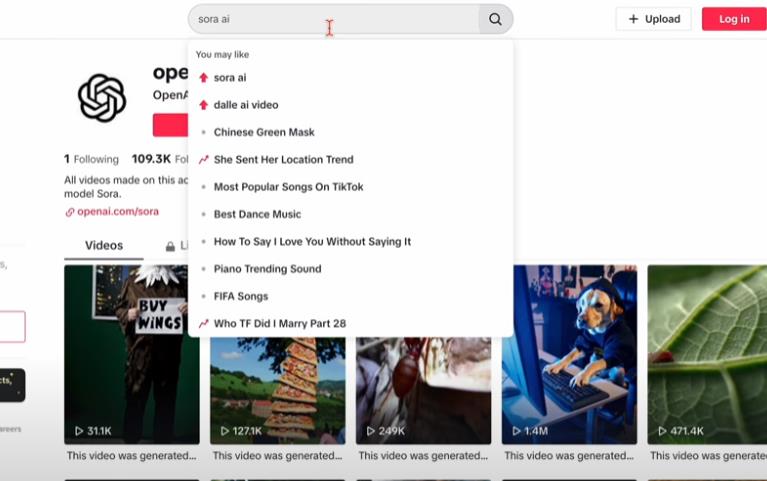The height and width of the screenshot is (481, 767).
Task: Click the red Log in button
Action: pyautogui.click(x=734, y=19)
